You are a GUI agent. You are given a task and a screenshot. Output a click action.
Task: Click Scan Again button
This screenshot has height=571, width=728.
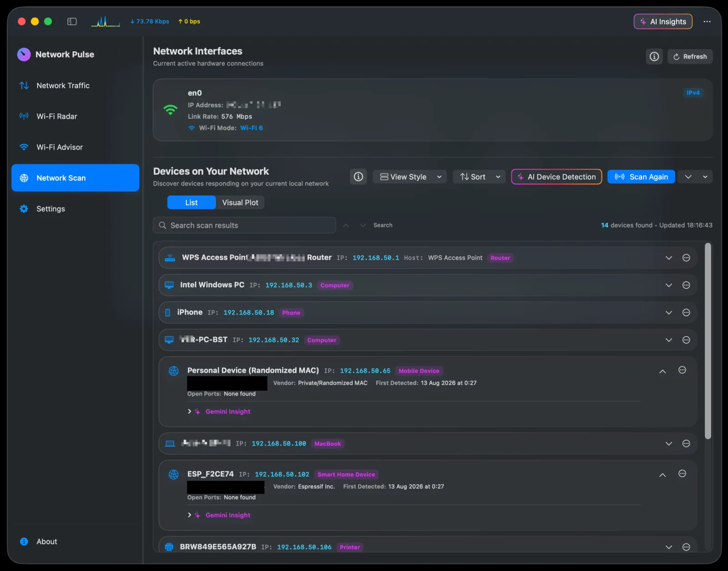641,177
